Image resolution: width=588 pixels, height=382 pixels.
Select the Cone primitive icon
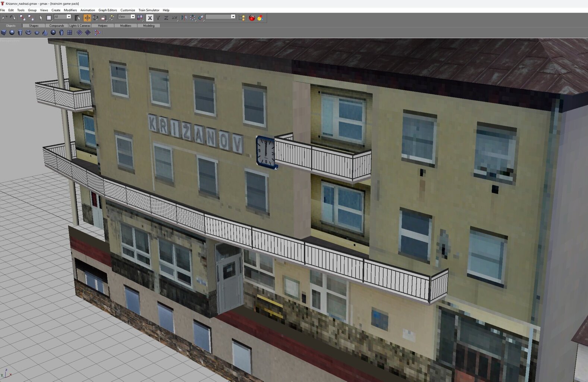point(45,33)
